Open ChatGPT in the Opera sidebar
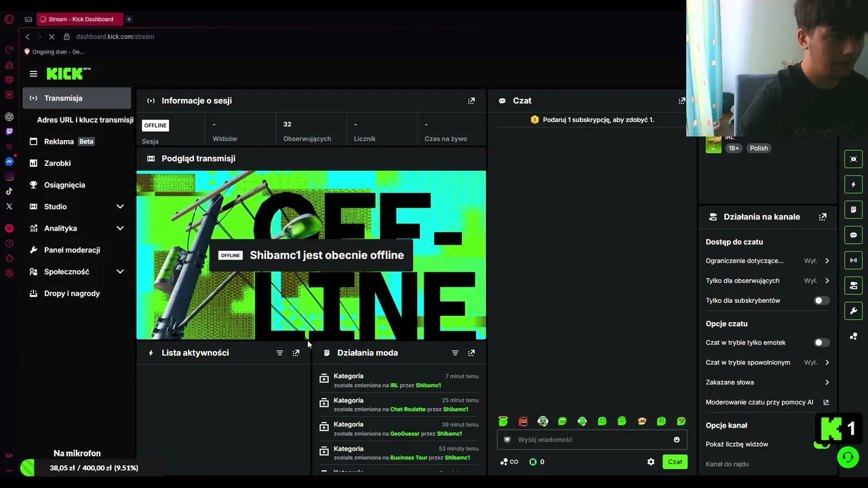Viewport: 868px width, 488px height. pos(9,117)
